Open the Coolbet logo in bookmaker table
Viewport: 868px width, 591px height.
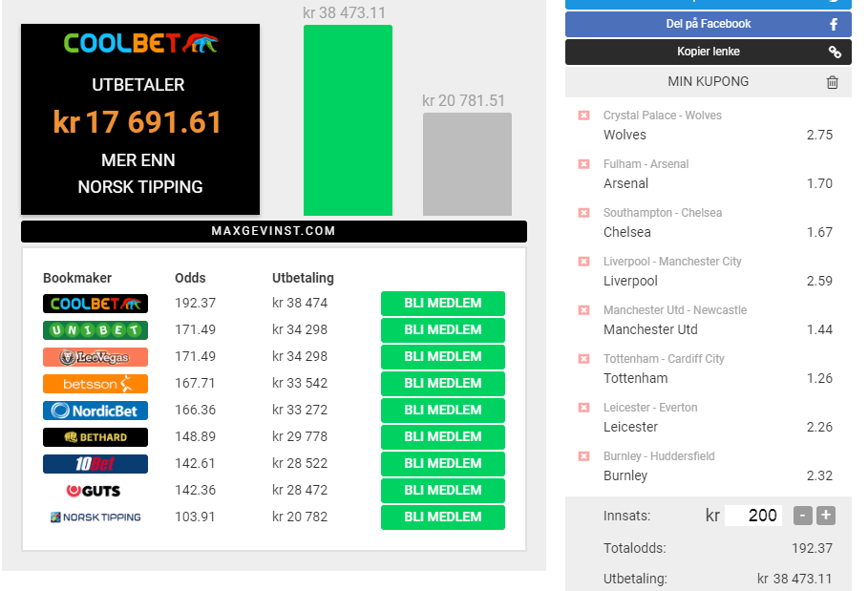[95, 304]
